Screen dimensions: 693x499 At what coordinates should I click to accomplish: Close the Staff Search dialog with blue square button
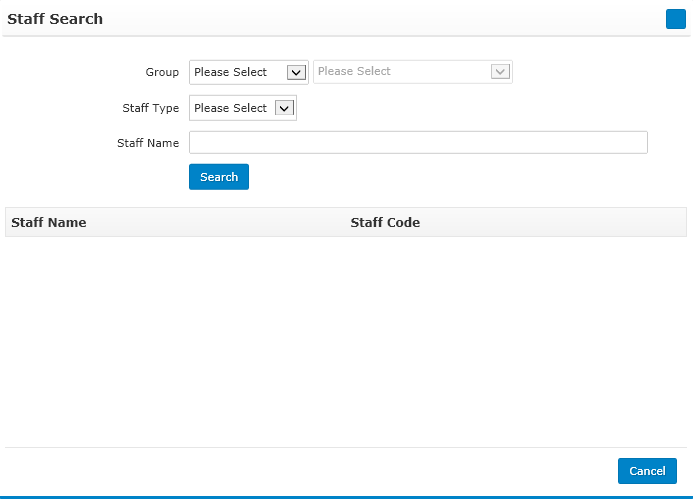pyautogui.click(x=675, y=19)
